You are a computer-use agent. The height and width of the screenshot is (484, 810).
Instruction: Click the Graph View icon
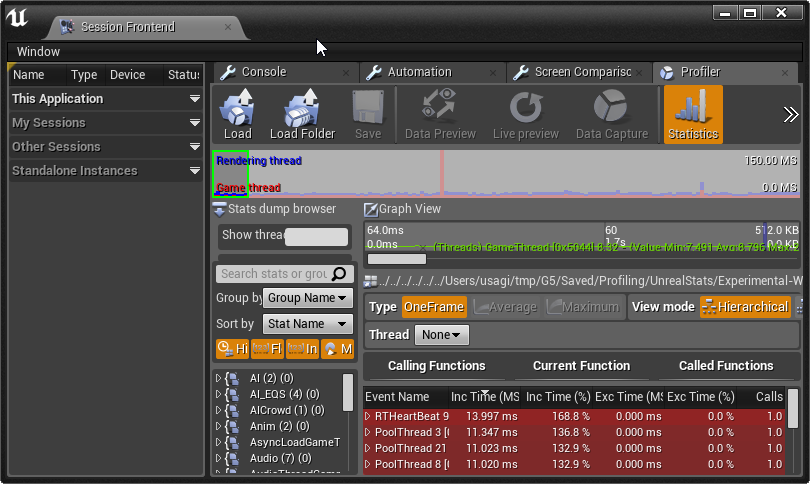(x=370, y=209)
